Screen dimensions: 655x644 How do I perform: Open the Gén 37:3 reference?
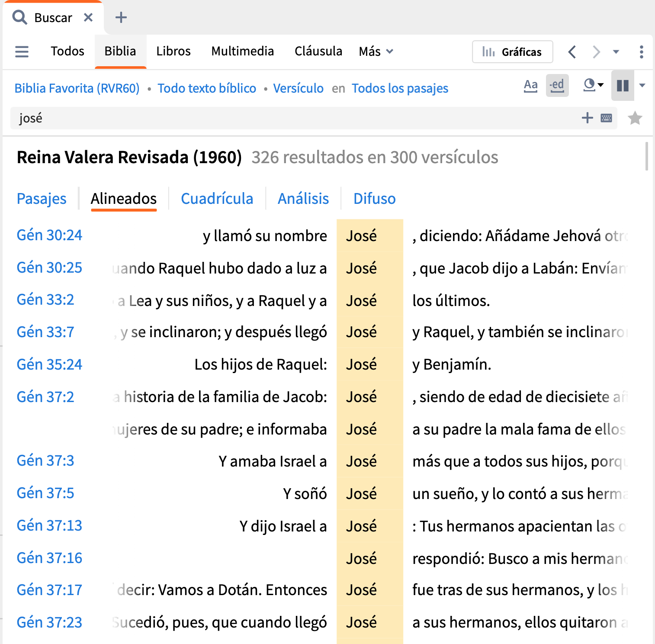[45, 460]
